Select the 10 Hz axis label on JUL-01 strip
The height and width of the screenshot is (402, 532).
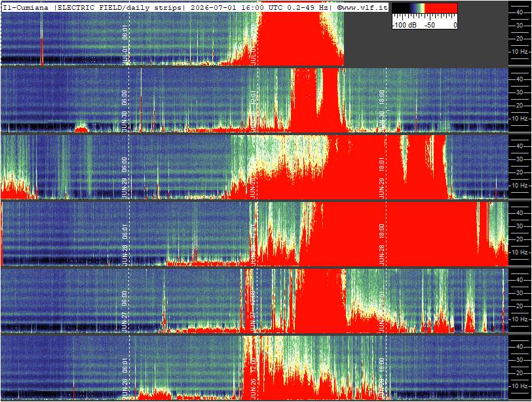520,52
